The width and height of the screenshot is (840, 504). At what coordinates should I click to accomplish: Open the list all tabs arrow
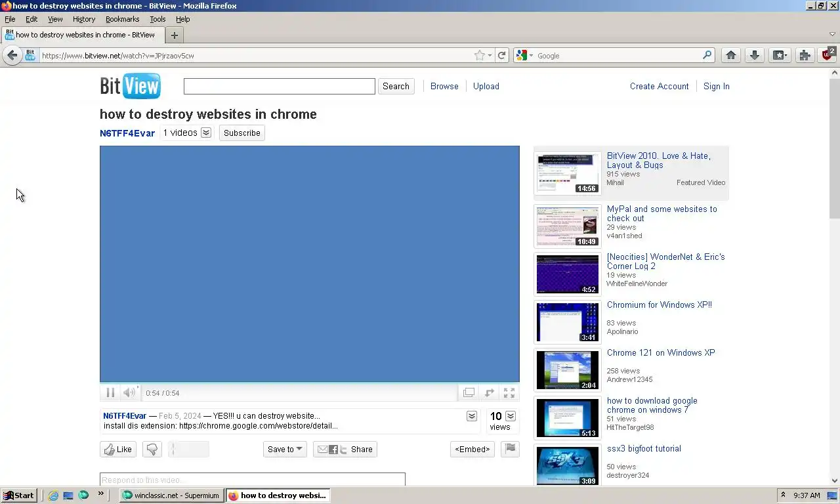[832, 34]
